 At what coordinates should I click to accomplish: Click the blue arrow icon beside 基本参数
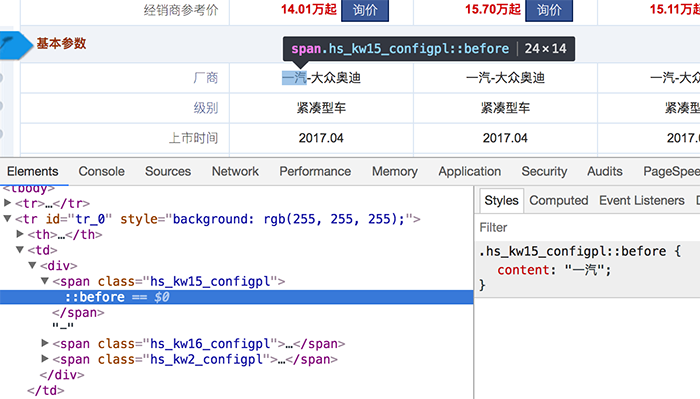point(16,45)
